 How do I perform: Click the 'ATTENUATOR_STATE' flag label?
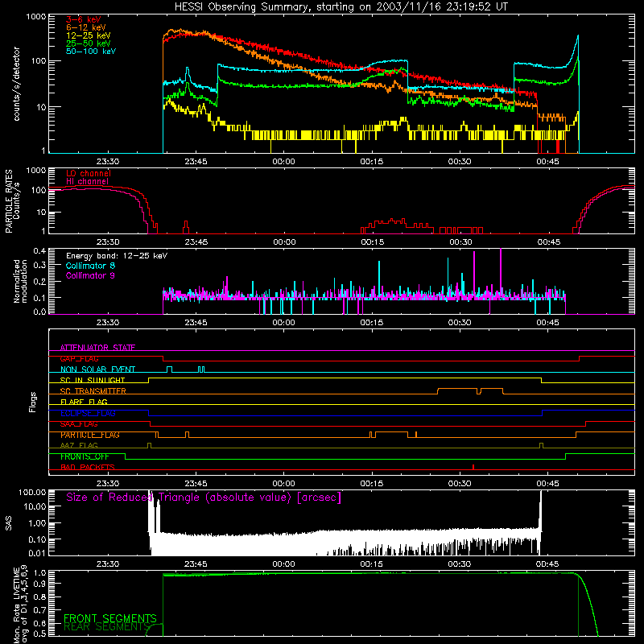97,348
